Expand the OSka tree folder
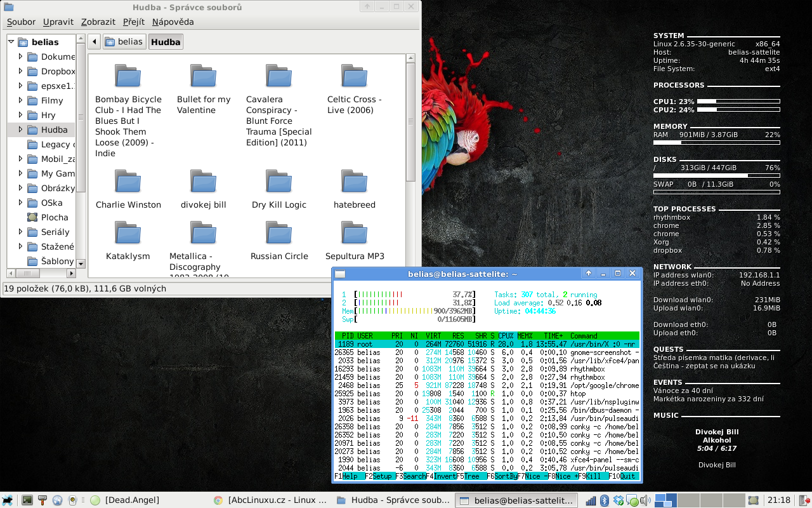Screen dimensions: 812x508 [20, 203]
